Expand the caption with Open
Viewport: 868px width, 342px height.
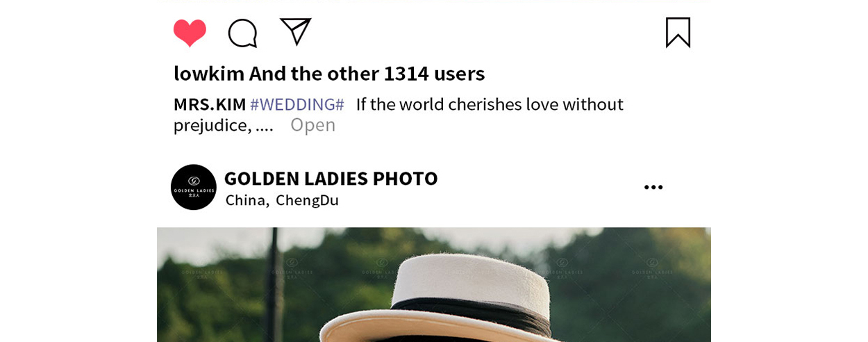[x=312, y=125]
